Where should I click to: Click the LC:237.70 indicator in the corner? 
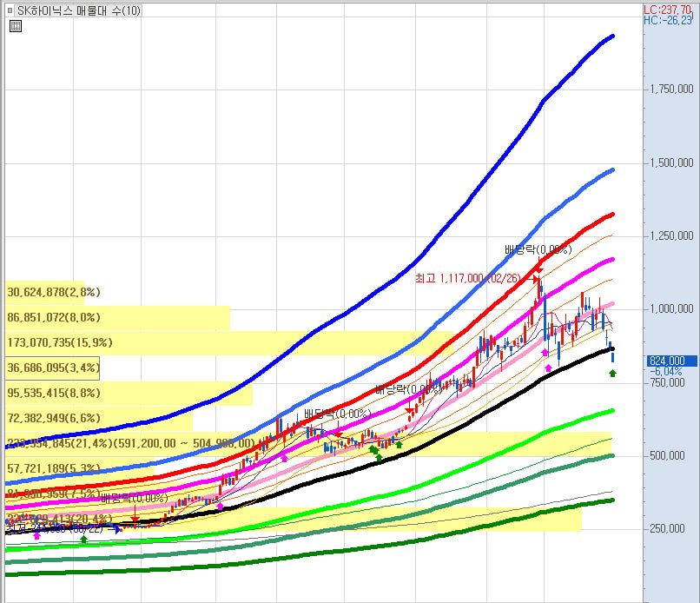670,8
